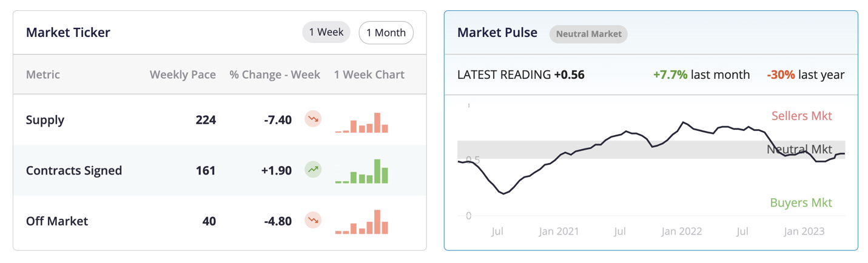This screenshot has height=263, width=868.
Task: Click the Supply downward trend icon
Action: pos(313,119)
